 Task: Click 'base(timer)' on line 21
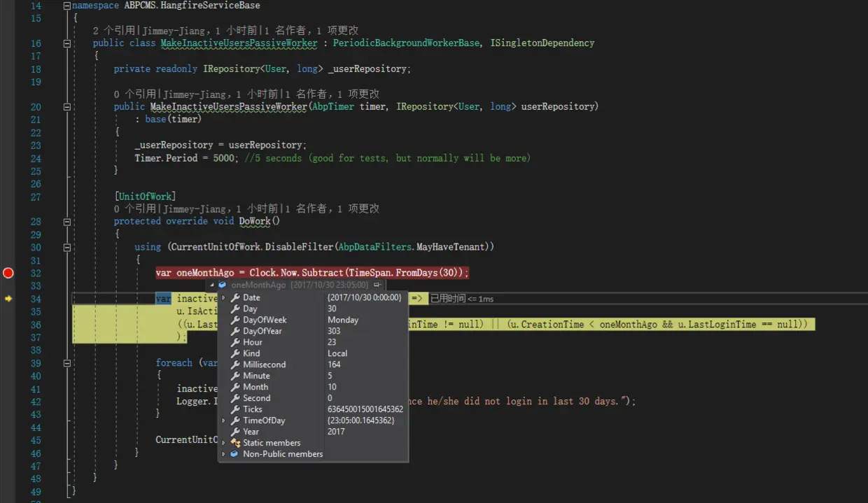coord(174,120)
